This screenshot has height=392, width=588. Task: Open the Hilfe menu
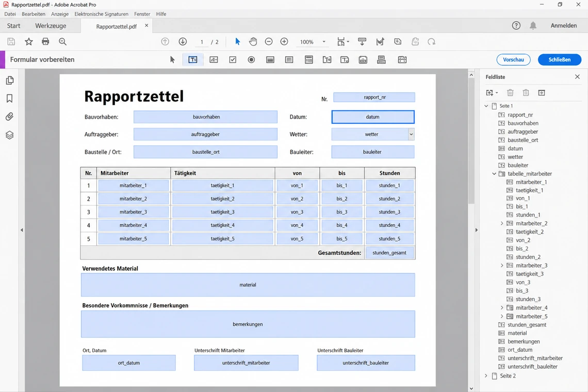[161, 14]
